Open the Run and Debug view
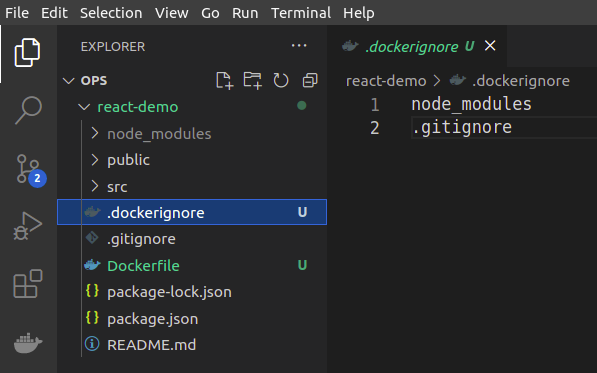 point(27,226)
